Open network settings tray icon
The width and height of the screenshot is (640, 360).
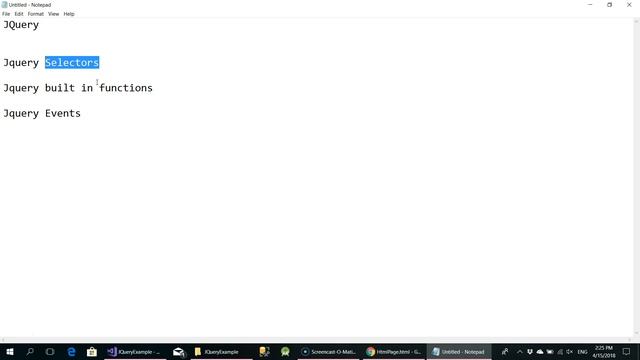[x=560, y=352]
